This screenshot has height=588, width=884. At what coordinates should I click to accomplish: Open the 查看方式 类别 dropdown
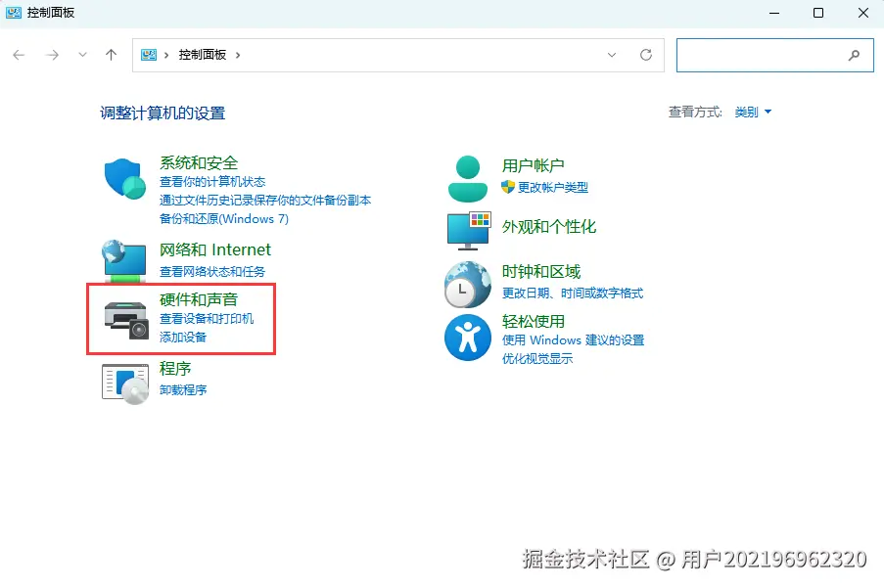click(753, 113)
